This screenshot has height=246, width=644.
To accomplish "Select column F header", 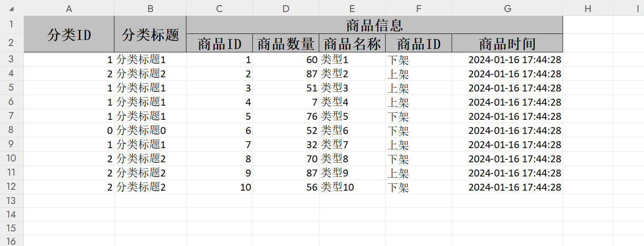I will pos(419,8).
